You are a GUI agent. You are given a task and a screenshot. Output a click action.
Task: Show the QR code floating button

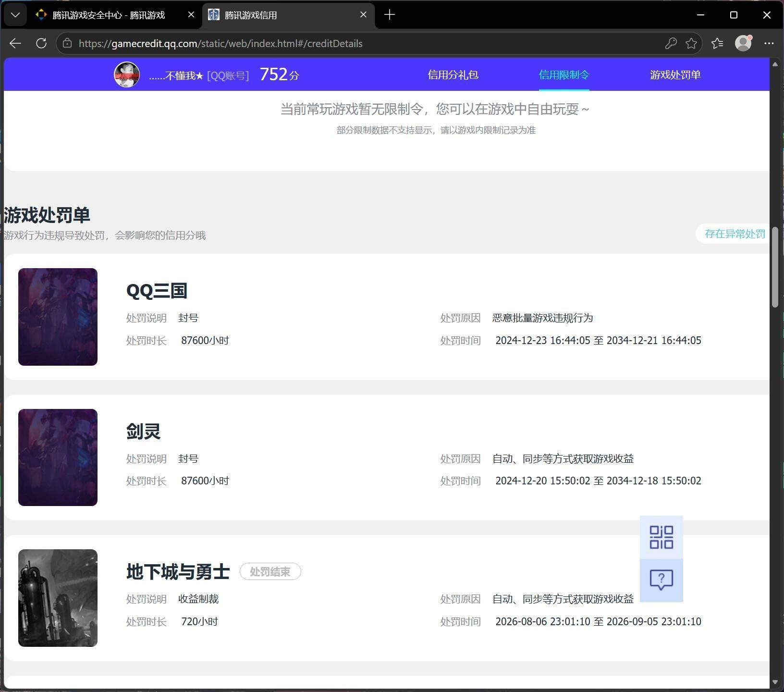[661, 537]
